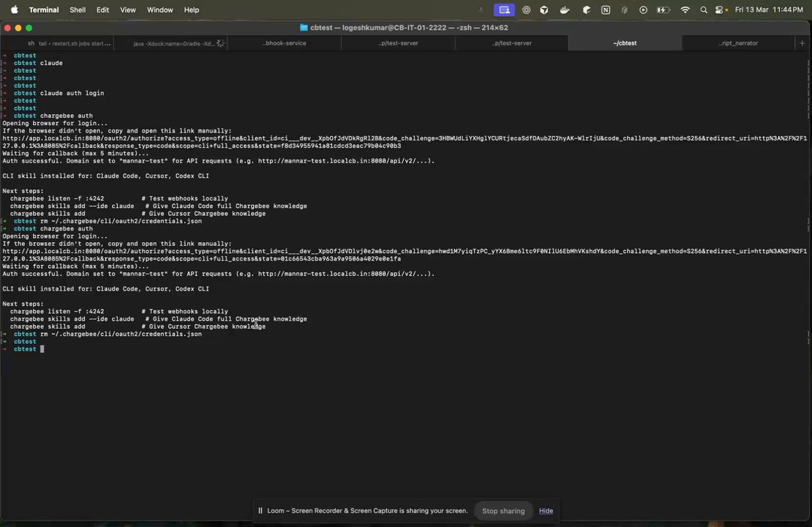
Task: Click the cbtest folder icon in title bar
Action: (x=304, y=28)
